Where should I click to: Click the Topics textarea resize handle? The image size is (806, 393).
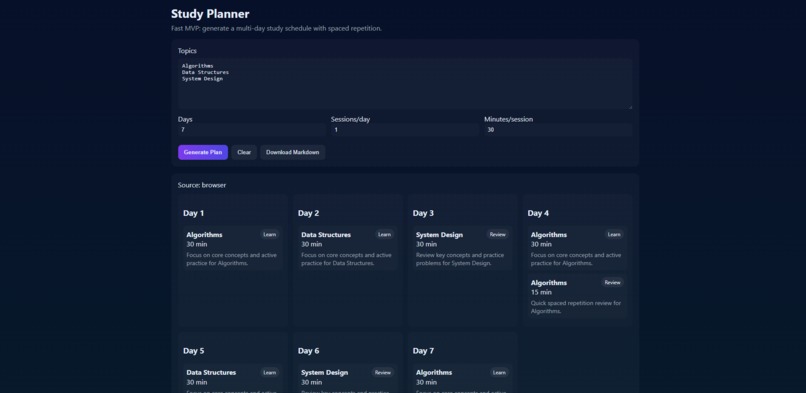[630, 107]
